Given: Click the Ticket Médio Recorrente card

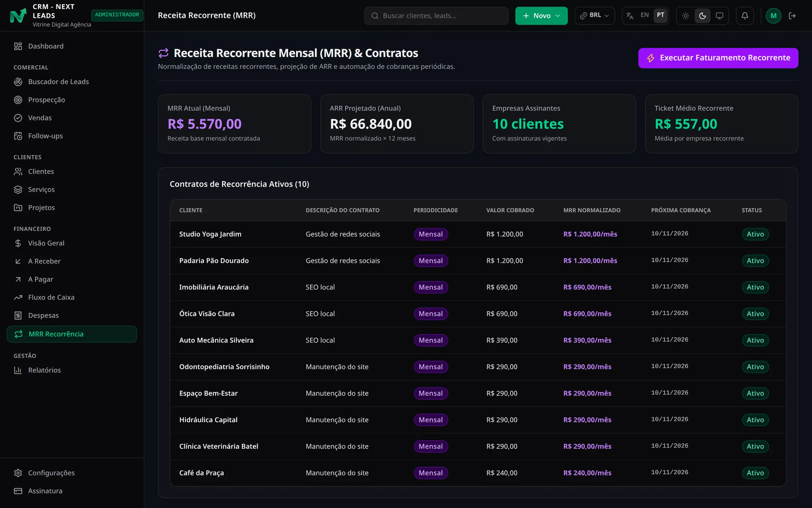Looking at the screenshot, I should coord(721,124).
